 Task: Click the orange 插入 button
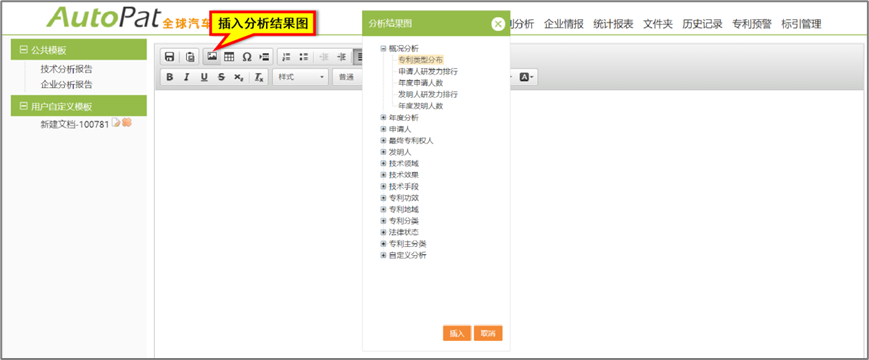click(457, 333)
